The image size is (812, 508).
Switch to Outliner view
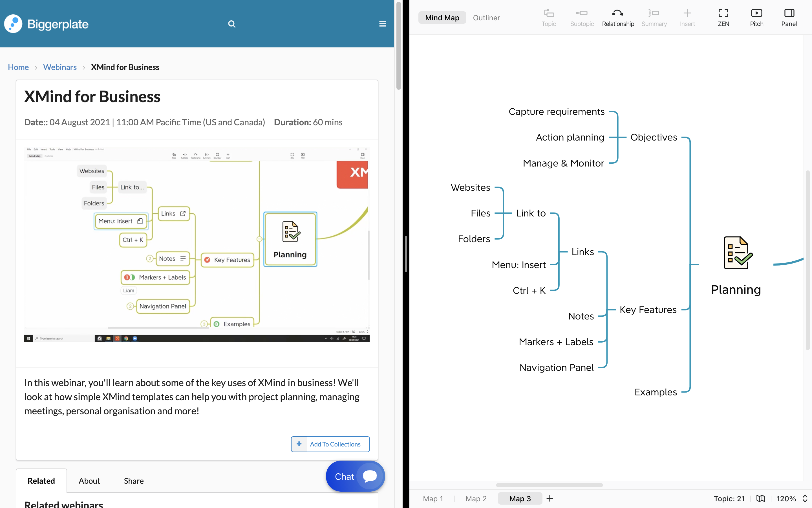click(486, 18)
